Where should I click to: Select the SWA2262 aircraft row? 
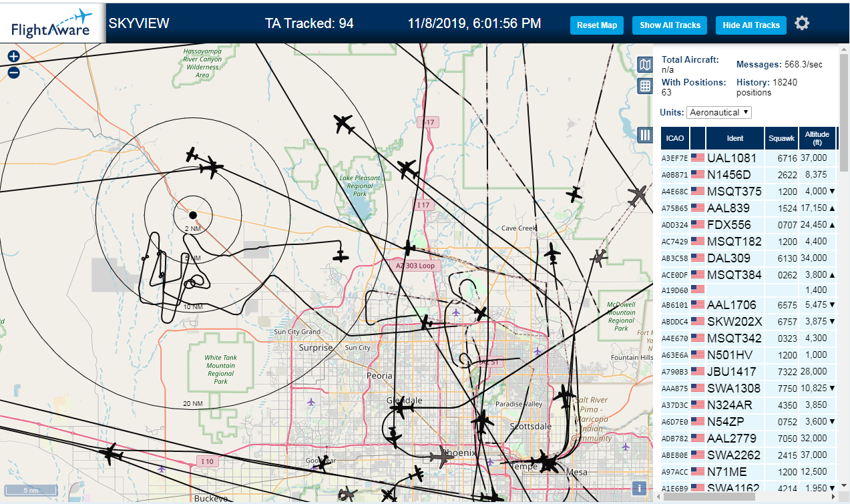pos(749,455)
